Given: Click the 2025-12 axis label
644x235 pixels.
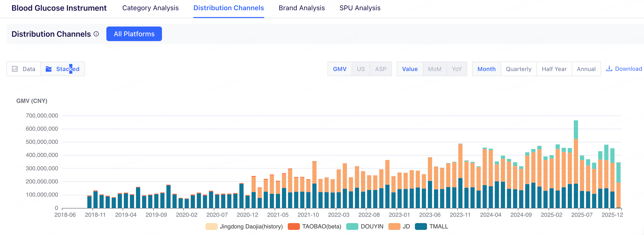Looking at the screenshot, I should 612,215.
